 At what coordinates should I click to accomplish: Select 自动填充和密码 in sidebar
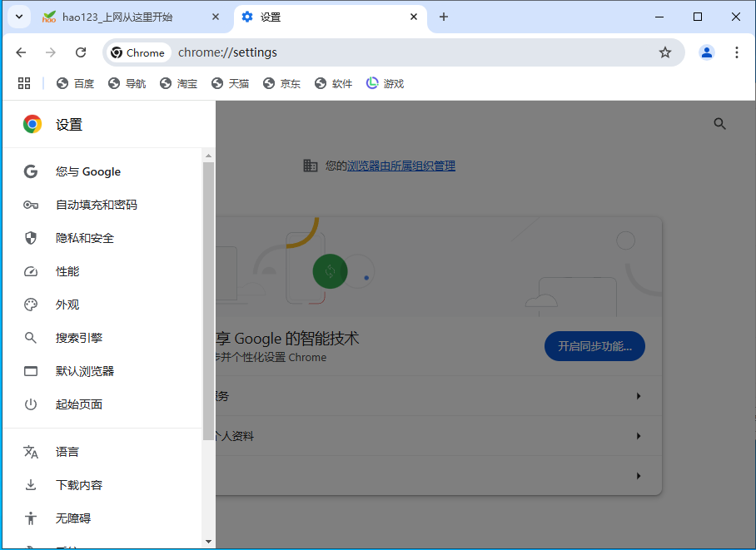pos(102,205)
